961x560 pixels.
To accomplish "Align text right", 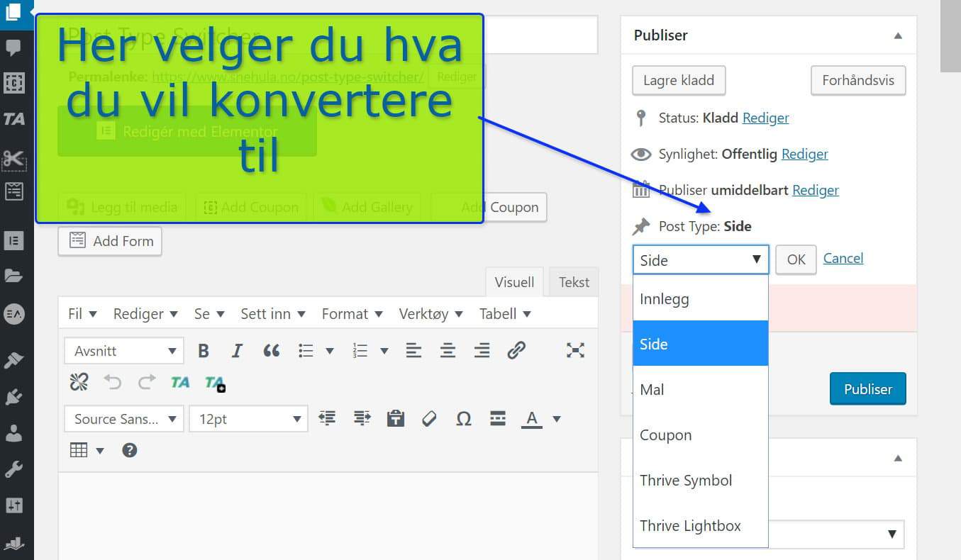I will pos(482,350).
